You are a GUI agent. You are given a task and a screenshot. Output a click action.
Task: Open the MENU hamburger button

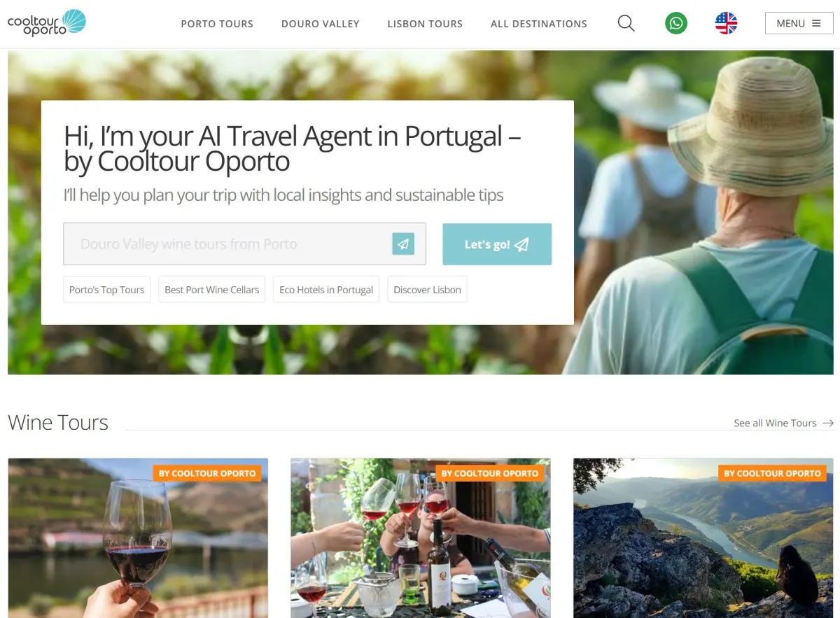point(799,23)
